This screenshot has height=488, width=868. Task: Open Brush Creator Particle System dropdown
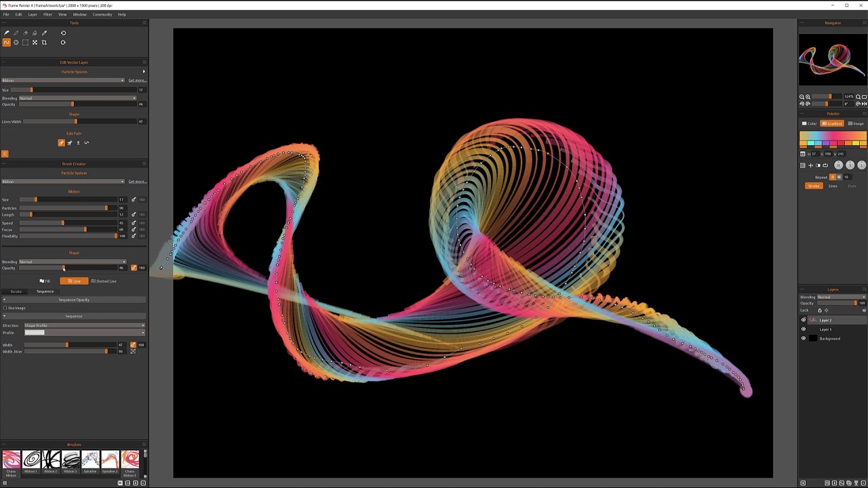pos(63,182)
